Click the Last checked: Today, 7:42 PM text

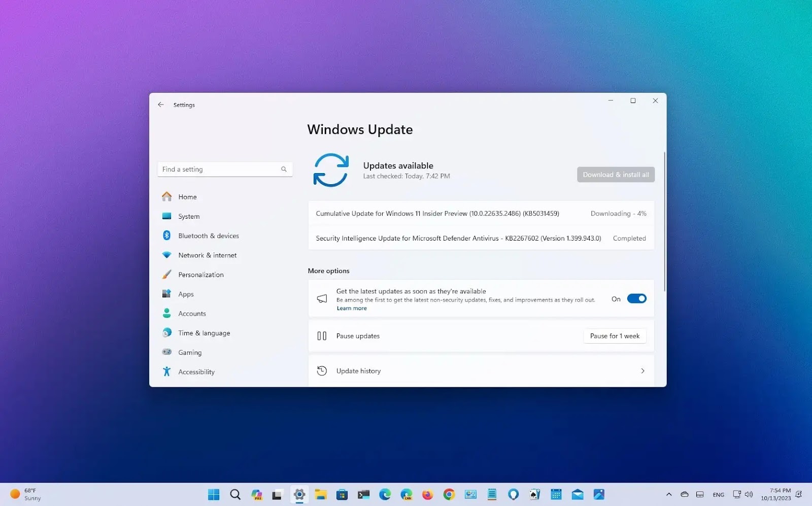[407, 176]
